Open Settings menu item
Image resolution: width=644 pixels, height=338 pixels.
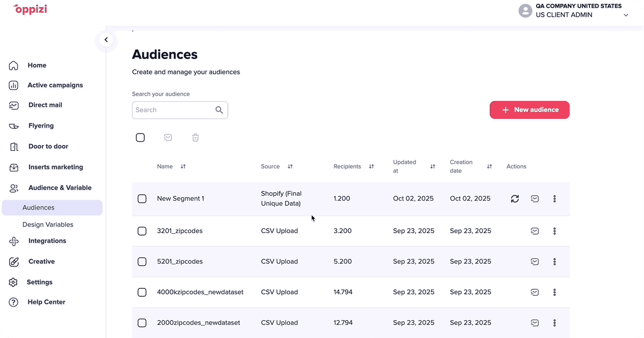40,282
